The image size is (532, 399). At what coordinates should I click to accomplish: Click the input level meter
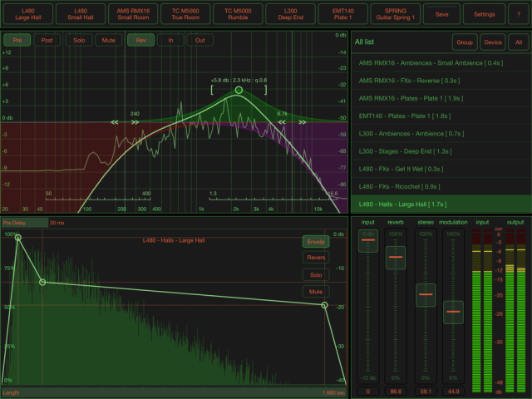[482, 310]
